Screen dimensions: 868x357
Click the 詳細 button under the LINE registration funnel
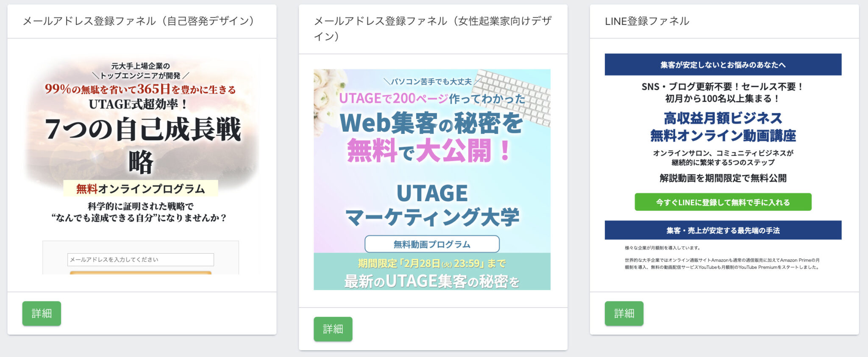tap(624, 313)
